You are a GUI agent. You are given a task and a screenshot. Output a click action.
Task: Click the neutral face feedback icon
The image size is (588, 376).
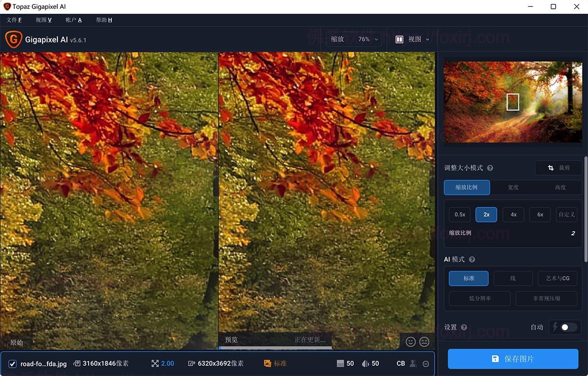(x=424, y=342)
